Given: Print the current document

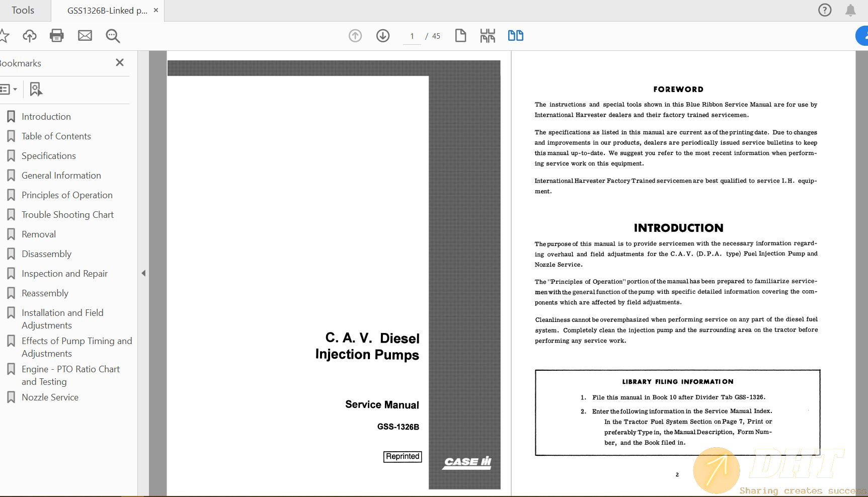Looking at the screenshot, I should pyautogui.click(x=56, y=36).
